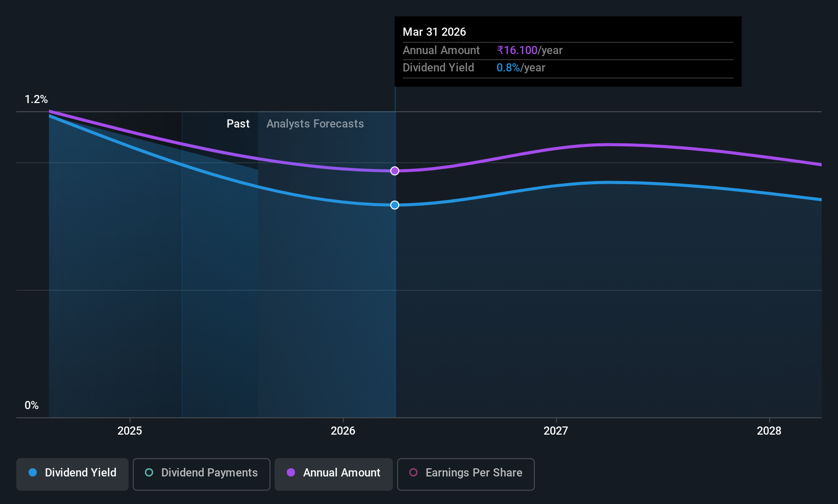Click the 1.2% y-axis label
The image size is (838, 504).
point(36,99)
